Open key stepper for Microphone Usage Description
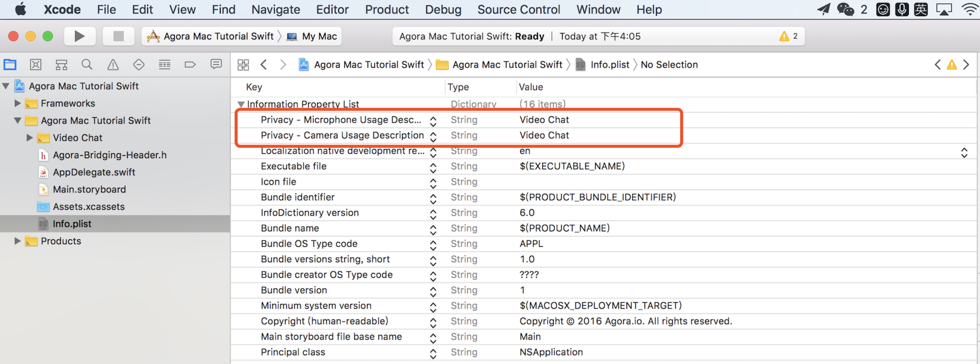This screenshot has width=980, height=364. tap(433, 121)
